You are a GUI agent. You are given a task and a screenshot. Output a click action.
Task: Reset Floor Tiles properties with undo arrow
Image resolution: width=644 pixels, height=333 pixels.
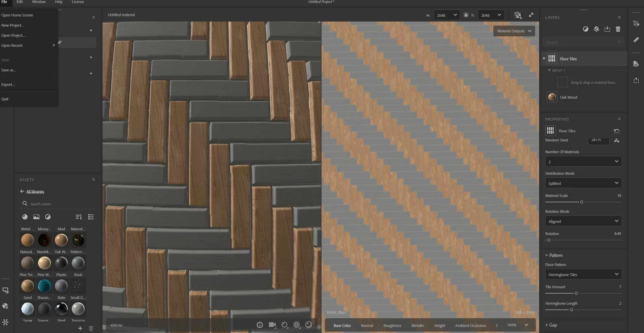coord(617,131)
